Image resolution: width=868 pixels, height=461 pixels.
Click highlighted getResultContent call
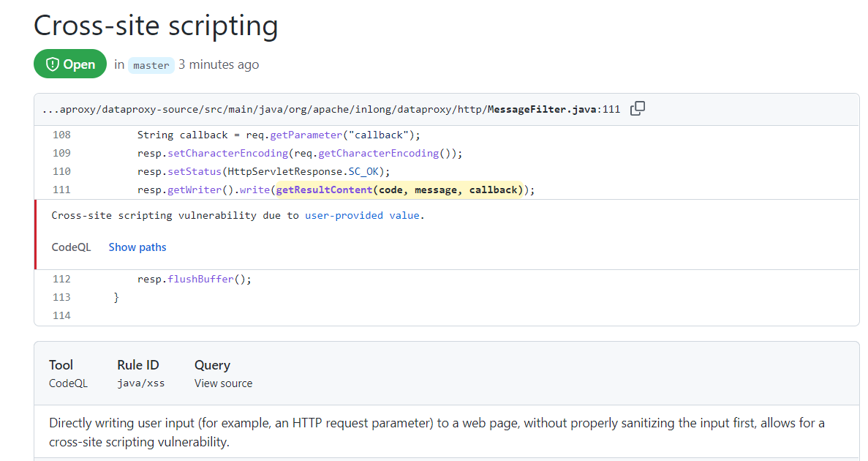click(x=399, y=190)
